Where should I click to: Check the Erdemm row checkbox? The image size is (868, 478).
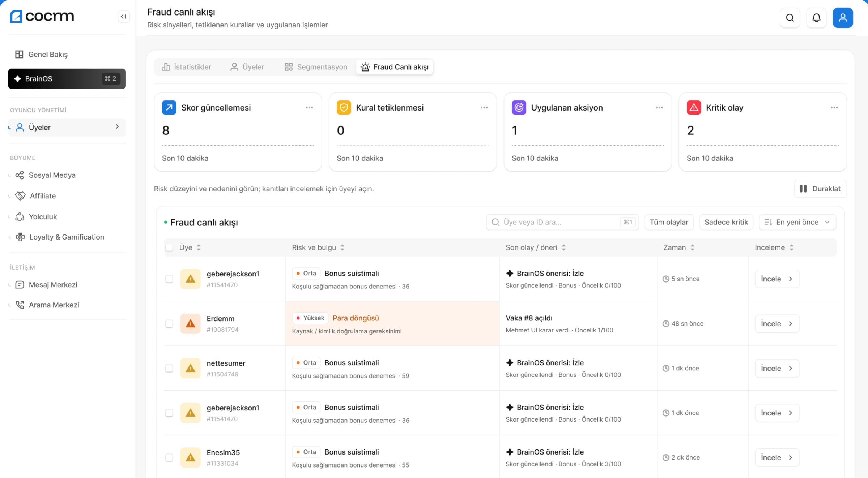169,323
